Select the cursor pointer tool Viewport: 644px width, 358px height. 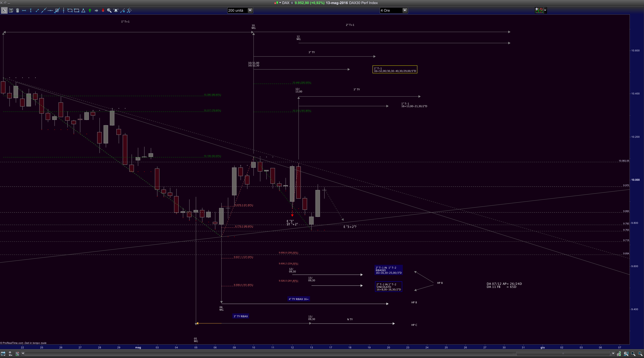coord(4,11)
